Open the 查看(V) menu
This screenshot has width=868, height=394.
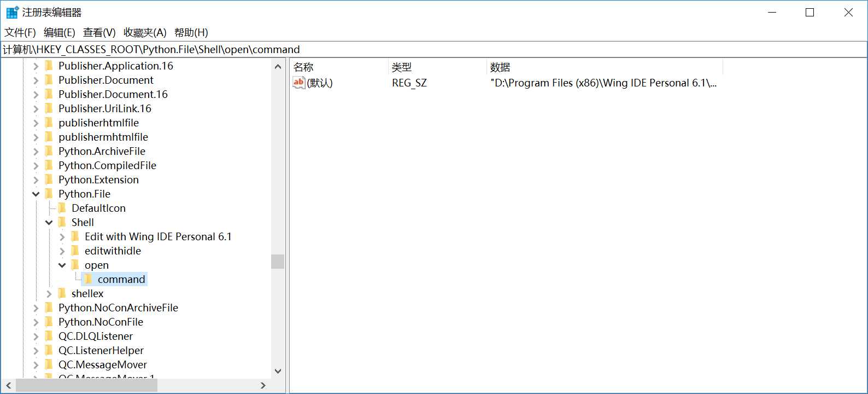(x=99, y=32)
